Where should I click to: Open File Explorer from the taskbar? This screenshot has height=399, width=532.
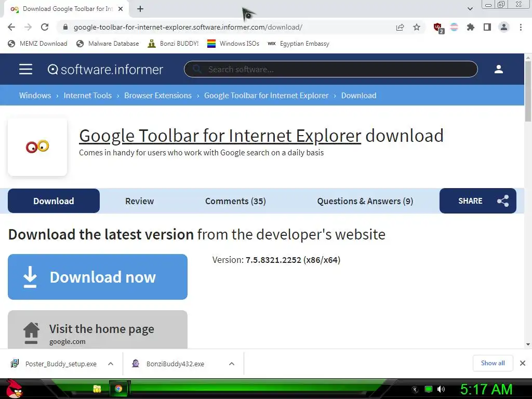coord(97,389)
